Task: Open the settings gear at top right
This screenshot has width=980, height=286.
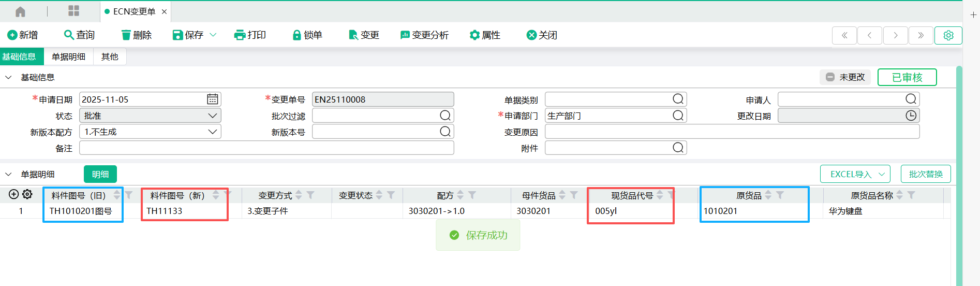Action: coord(948,35)
